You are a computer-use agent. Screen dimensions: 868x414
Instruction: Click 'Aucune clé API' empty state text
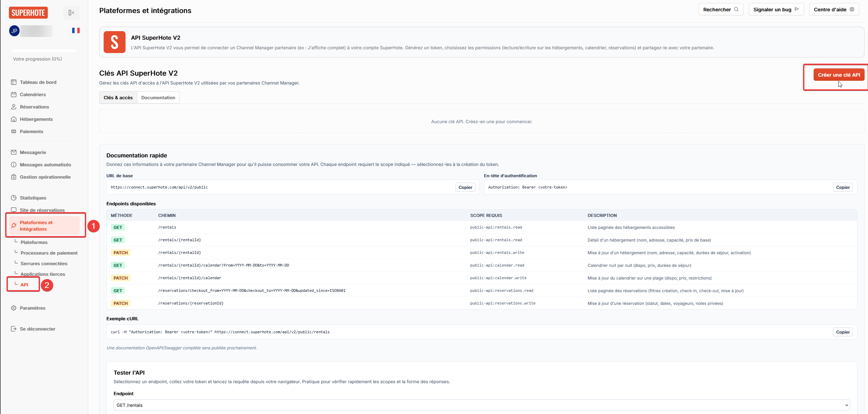482,121
